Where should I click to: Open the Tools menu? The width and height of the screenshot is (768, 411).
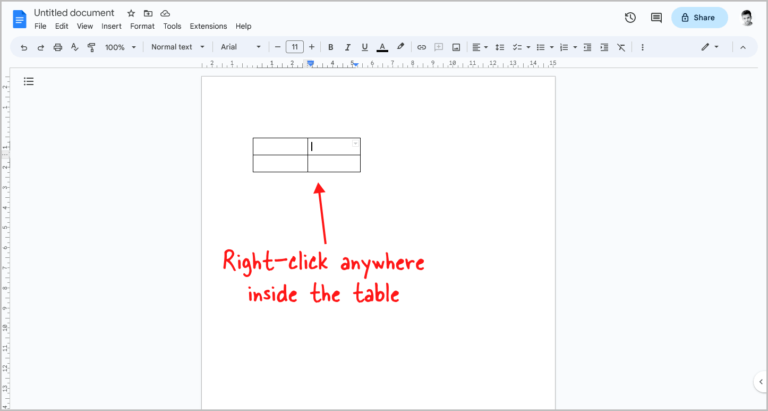point(172,26)
